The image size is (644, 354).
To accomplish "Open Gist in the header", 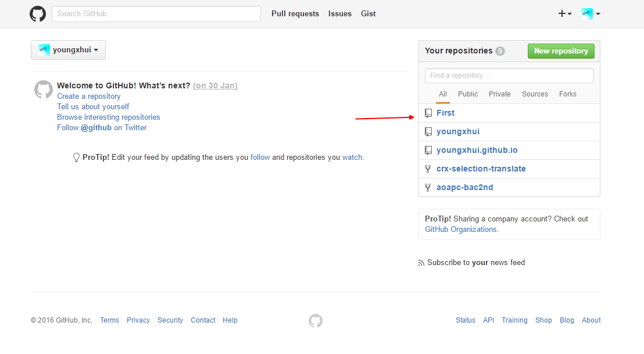I will pos(368,13).
